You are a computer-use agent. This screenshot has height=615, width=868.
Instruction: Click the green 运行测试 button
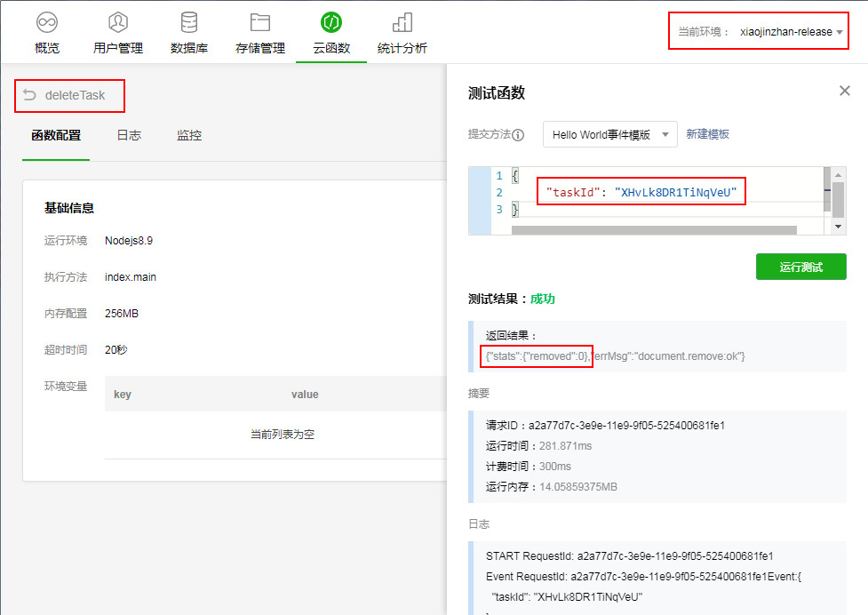(801, 267)
